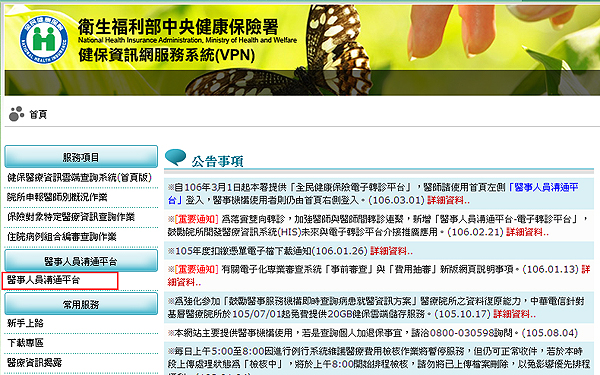The width and height of the screenshot is (600, 375).
Task: Click the paw-print icon beside 首頁
Action: tap(16, 114)
